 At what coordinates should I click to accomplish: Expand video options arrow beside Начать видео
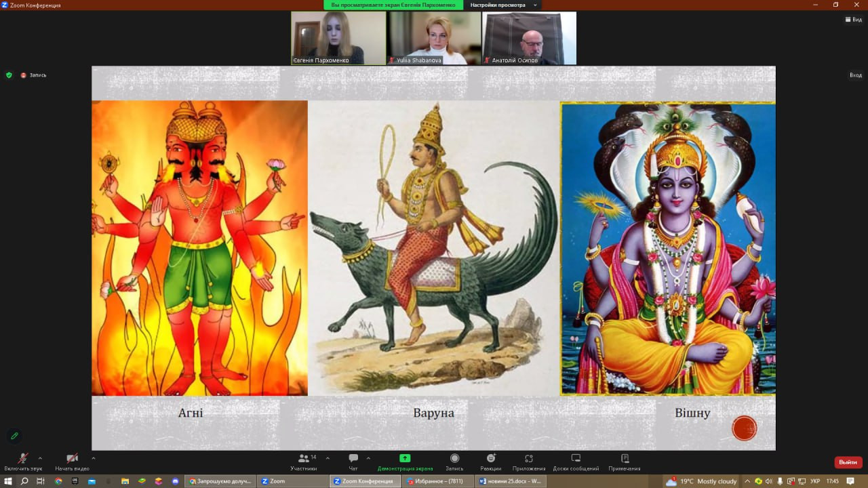[x=93, y=458]
